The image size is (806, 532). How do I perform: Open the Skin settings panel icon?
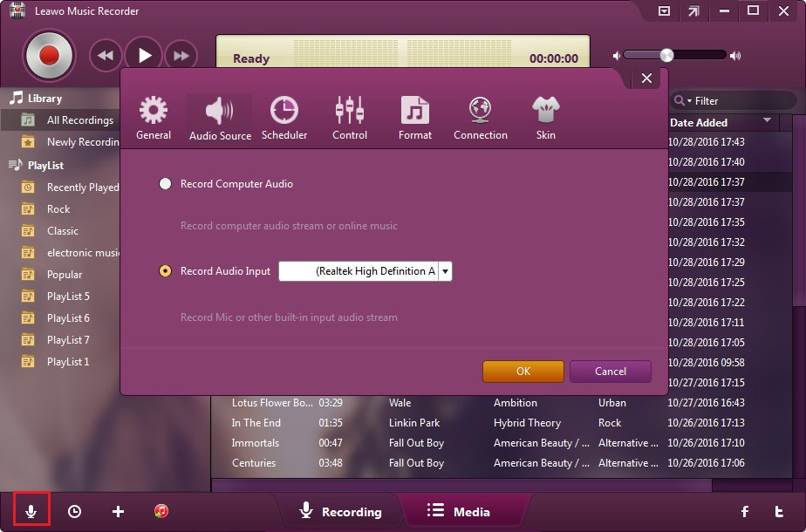tap(545, 116)
